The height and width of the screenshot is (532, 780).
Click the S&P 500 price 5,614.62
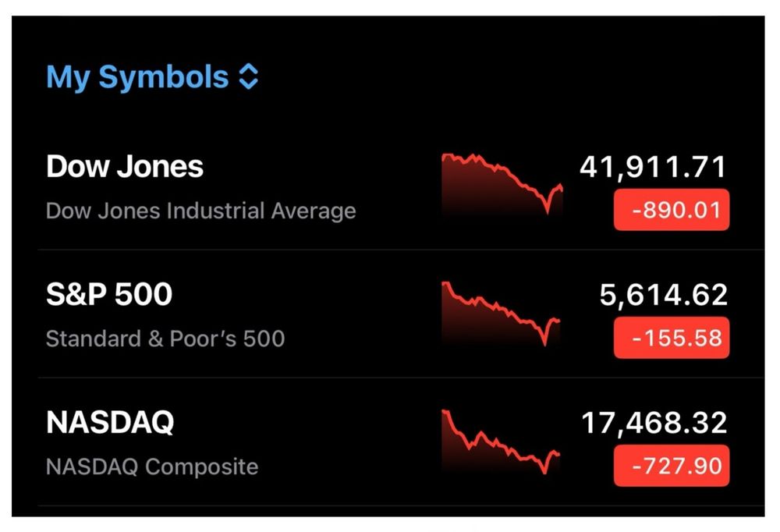[663, 295]
